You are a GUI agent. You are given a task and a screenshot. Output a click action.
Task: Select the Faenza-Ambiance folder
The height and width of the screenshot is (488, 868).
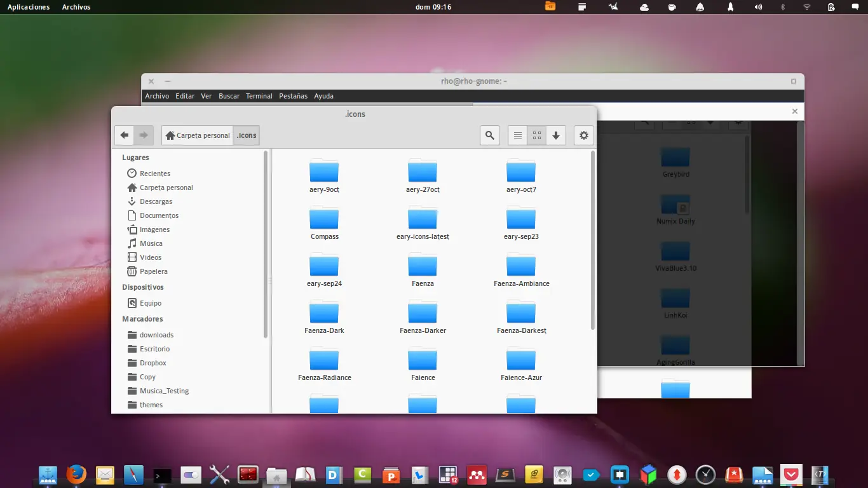click(521, 270)
